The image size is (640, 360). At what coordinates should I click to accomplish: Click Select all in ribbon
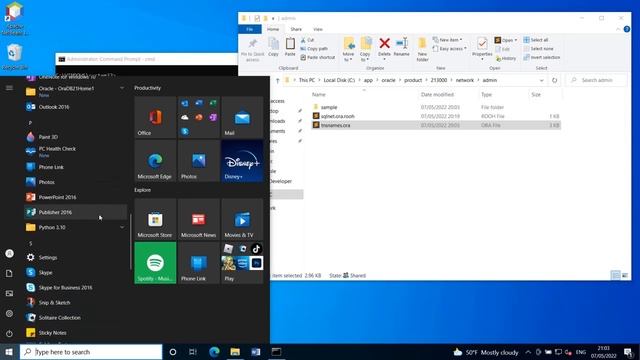[x=536, y=40]
